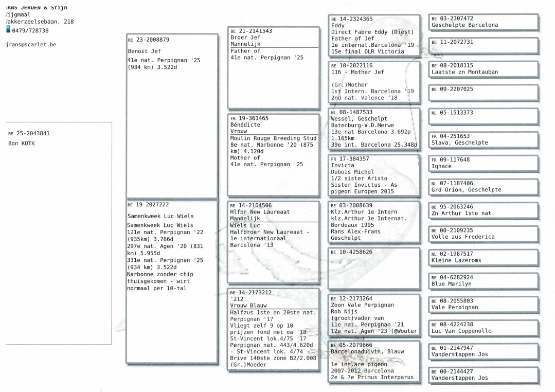Click the Bénédicte pedigree entry
The width and height of the screenshot is (555, 392).
pos(273,154)
